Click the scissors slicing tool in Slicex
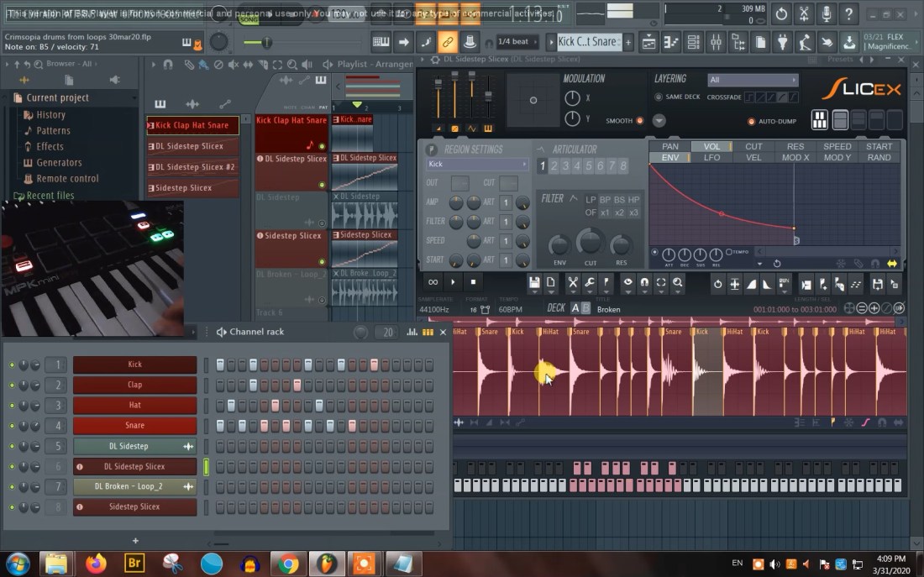This screenshot has height=577, width=924. (572, 284)
